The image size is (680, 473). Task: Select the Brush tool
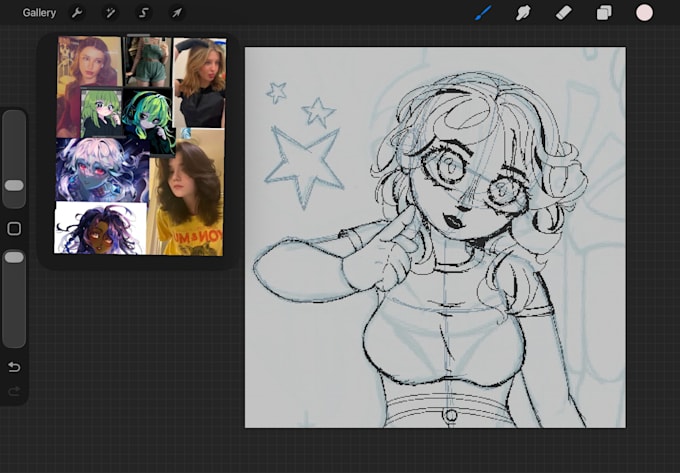point(483,13)
